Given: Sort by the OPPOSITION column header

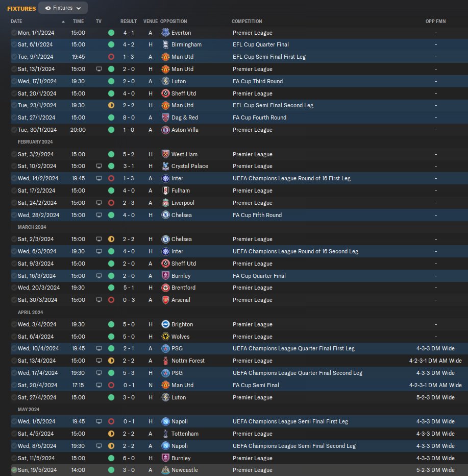Looking at the screenshot, I should point(174,21).
